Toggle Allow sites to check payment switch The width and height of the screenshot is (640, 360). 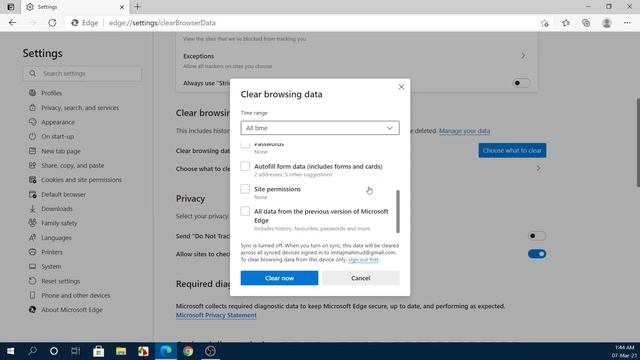point(537,254)
